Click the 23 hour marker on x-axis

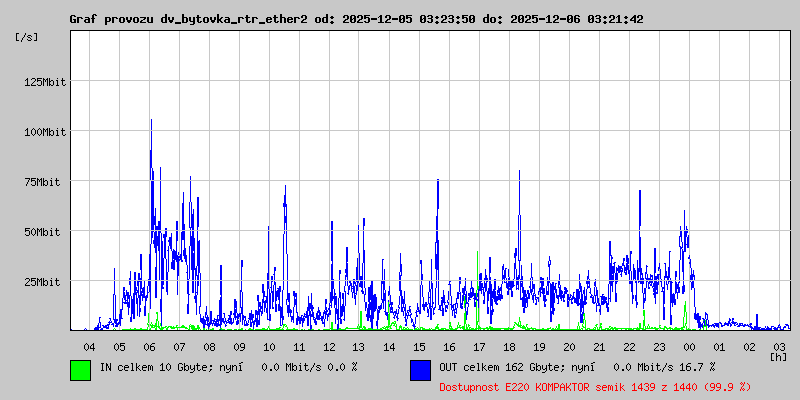(x=659, y=346)
